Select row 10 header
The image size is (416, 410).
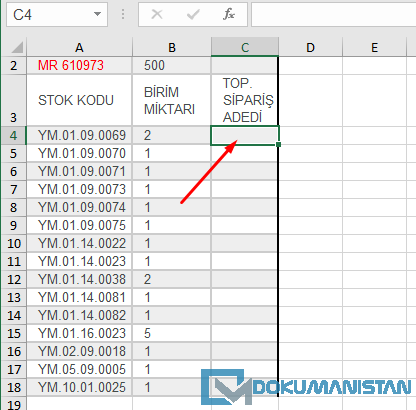tap(14, 244)
